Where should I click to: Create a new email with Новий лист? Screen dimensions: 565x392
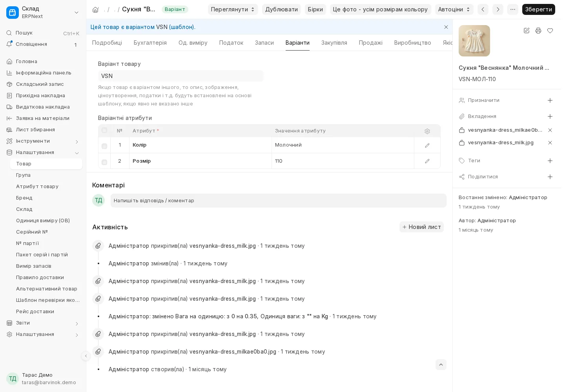pos(422,227)
